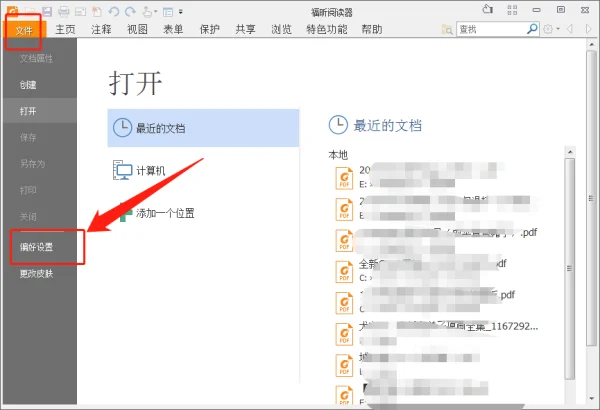Screen dimensions: 600x410
Task: Click the previous result left arrow
Action: pyautogui.click(x=570, y=29)
